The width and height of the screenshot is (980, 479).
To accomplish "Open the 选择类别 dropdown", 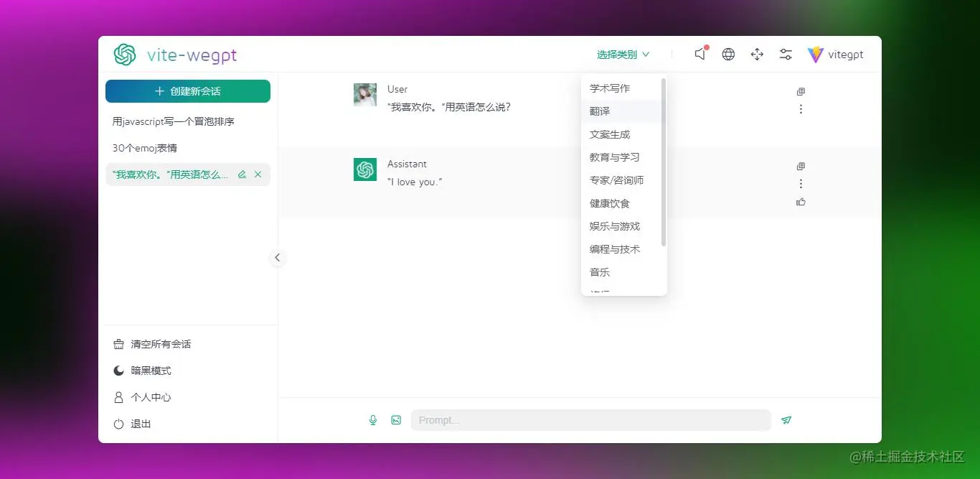I will click(623, 55).
